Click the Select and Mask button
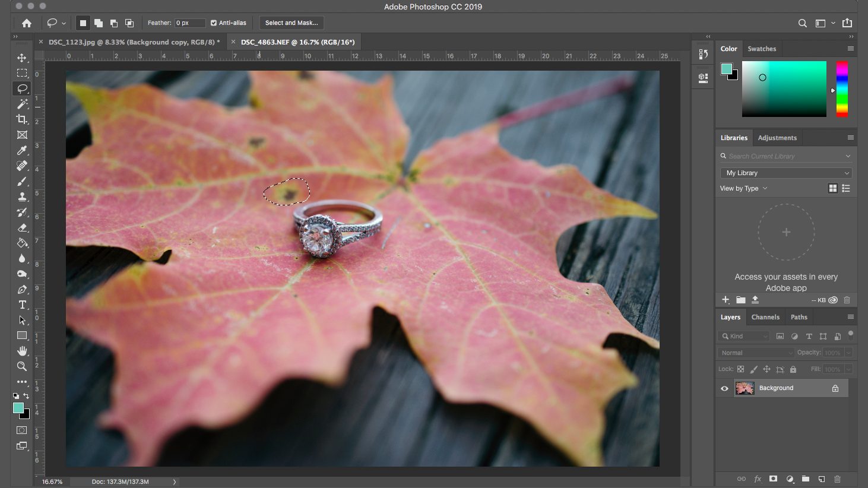Viewport: 868px width, 488px height. click(292, 23)
